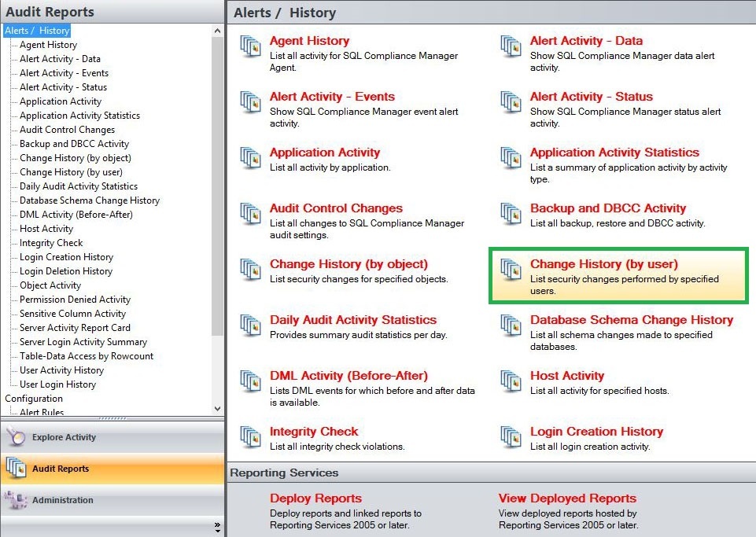Click the DML Activity (Before-After) report icon
756x537 pixels.
pyautogui.click(x=251, y=382)
